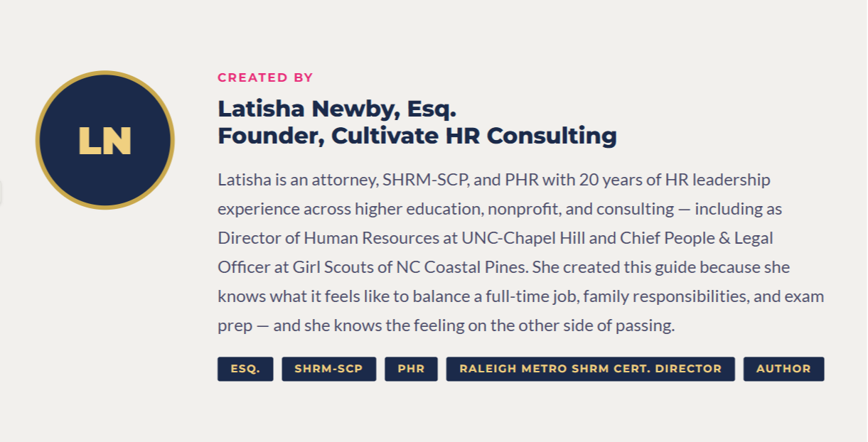Image resolution: width=868 pixels, height=442 pixels.
Task: Click the LN initials avatar circle
Action: tap(105, 140)
